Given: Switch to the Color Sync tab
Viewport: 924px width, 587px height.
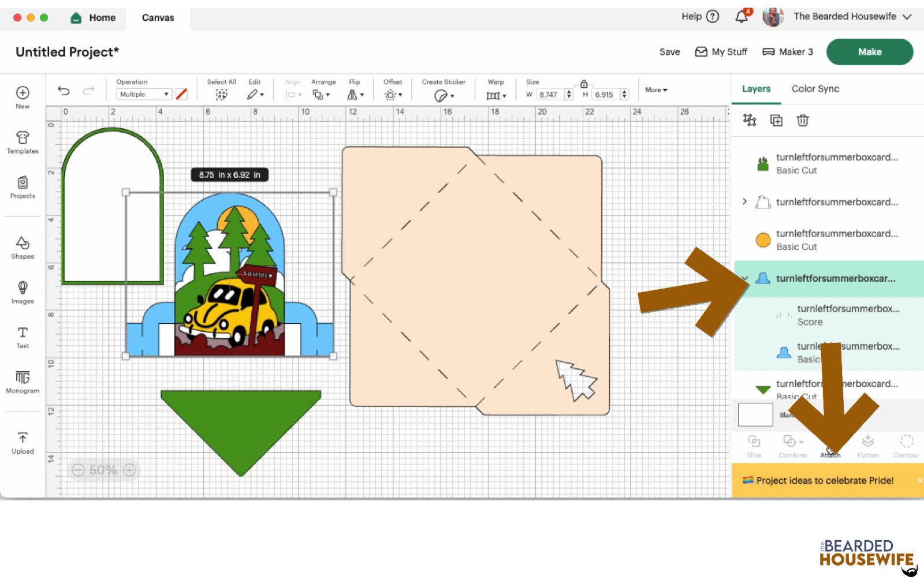Looking at the screenshot, I should click(815, 89).
